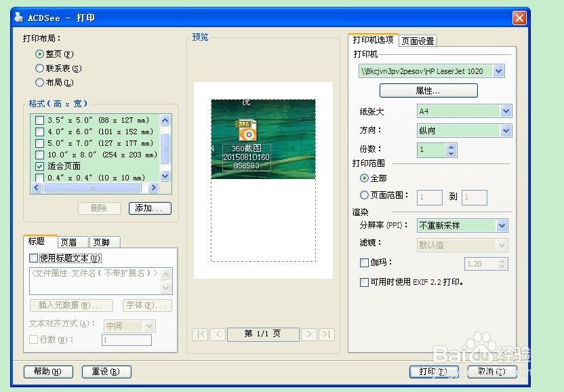Click the preview image thumbnail
The height and width of the screenshot is (392, 564).
pos(263,139)
